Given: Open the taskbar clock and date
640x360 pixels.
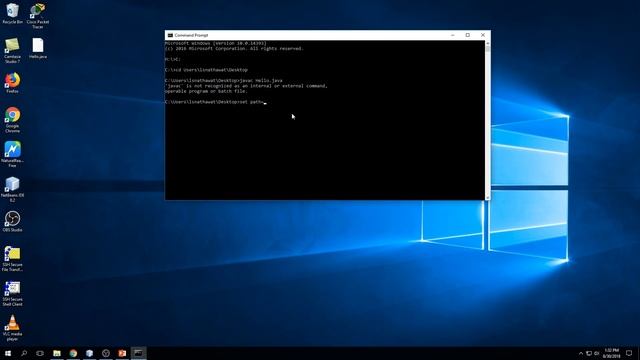Looking at the screenshot, I should (611, 353).
